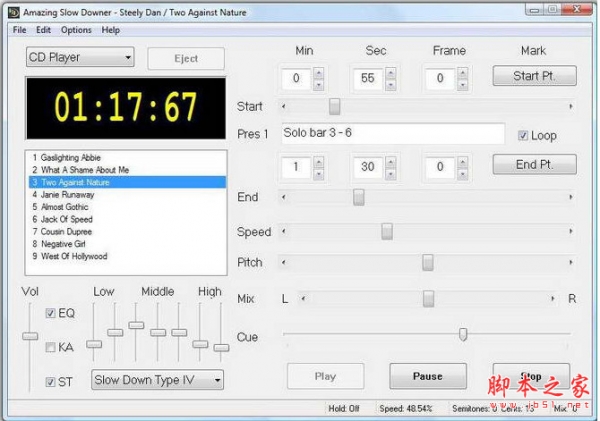Click the Speed slider thumb
The height and width of the screenshot is (421, 600).
387,231
